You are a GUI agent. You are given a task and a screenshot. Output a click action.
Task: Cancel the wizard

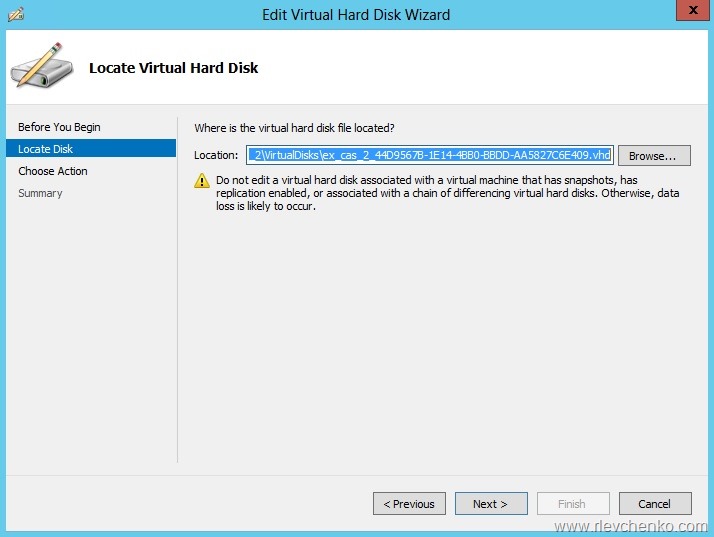tap(655, 504)
